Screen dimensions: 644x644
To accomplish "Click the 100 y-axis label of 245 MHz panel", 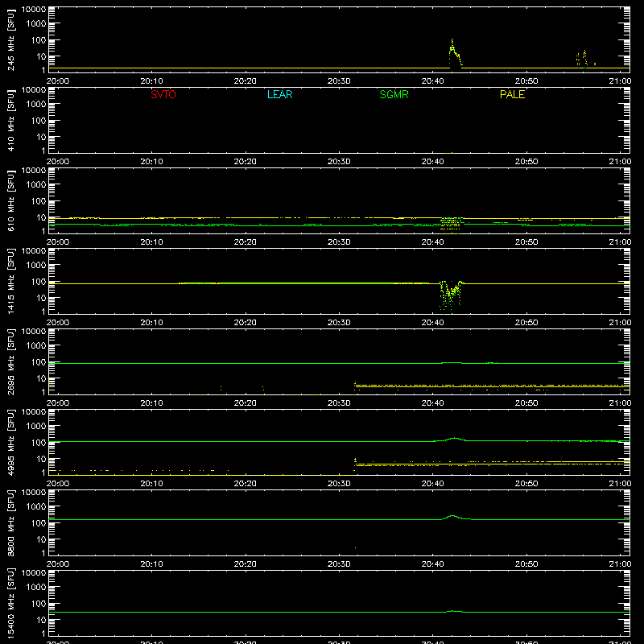I will coord(39,40).
